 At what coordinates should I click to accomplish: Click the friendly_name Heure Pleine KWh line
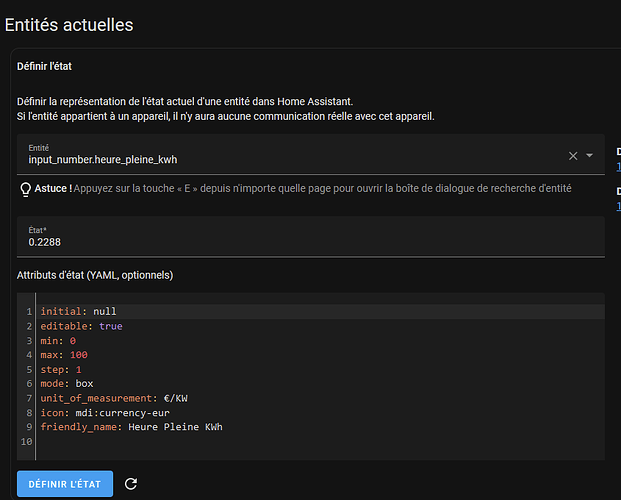pos(131,427)
